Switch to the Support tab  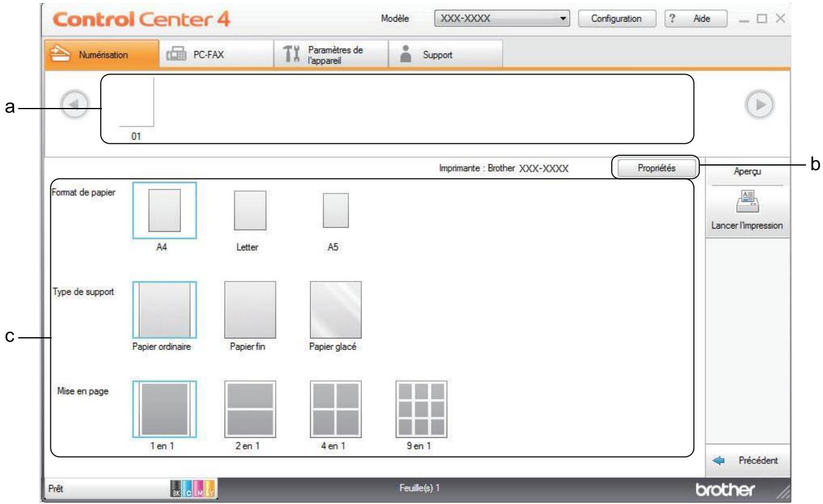point(445,54)
